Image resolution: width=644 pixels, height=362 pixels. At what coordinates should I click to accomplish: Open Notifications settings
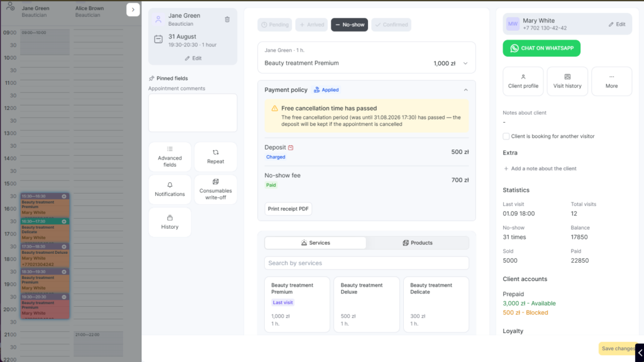[x=170, y=189]
